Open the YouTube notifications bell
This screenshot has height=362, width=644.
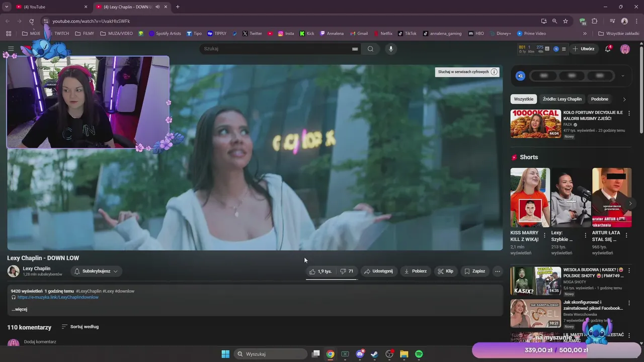pyautogui.click(x=608, y=49)
